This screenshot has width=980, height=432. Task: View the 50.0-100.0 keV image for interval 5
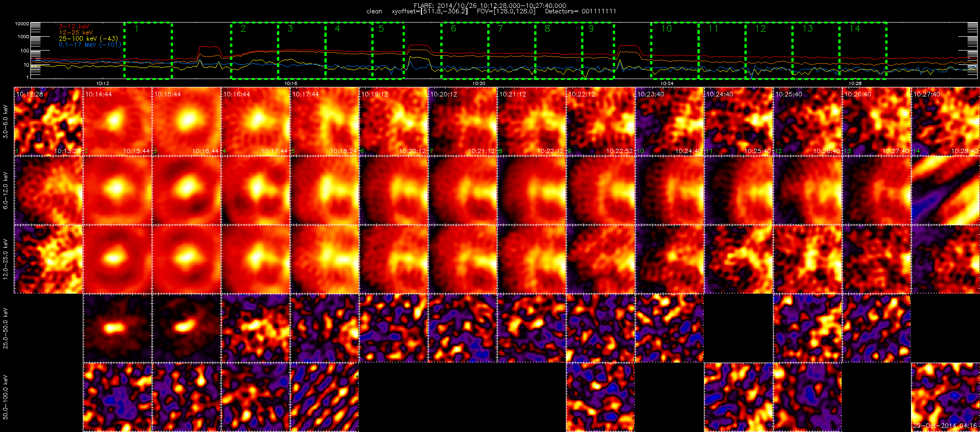coord(324,397)
